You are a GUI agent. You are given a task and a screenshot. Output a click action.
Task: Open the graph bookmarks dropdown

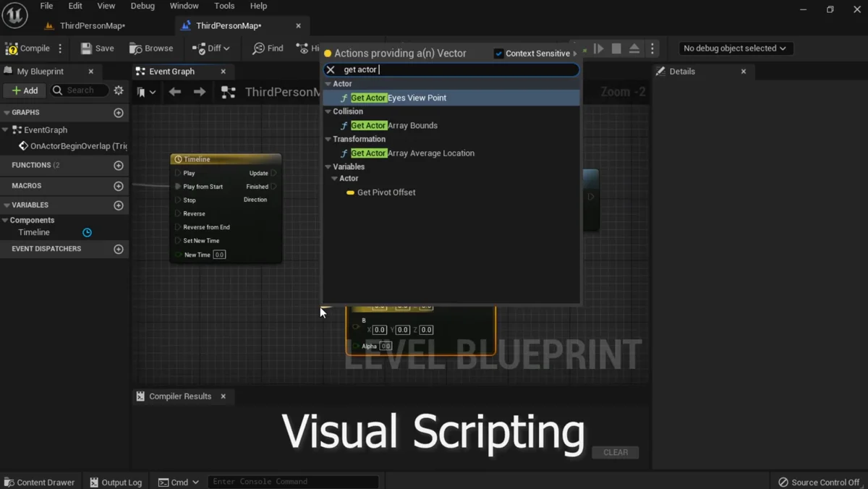tap(146, 92)
